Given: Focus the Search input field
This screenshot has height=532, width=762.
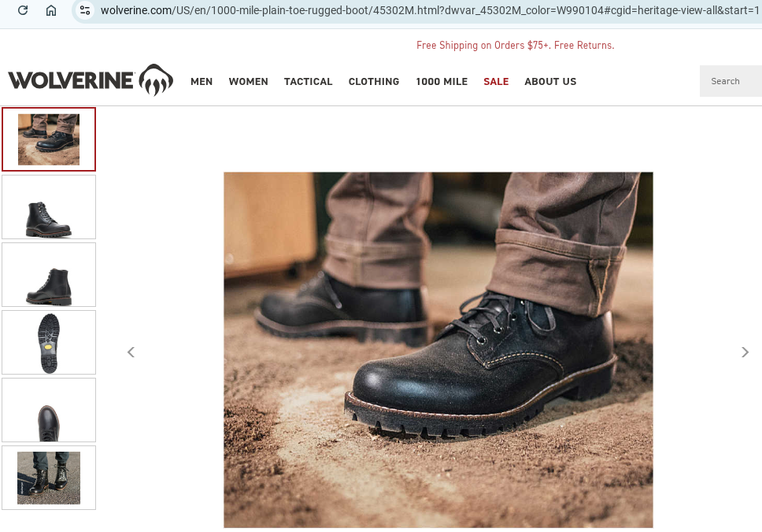Looking at the screenshot, I should [x=731, y=81].
